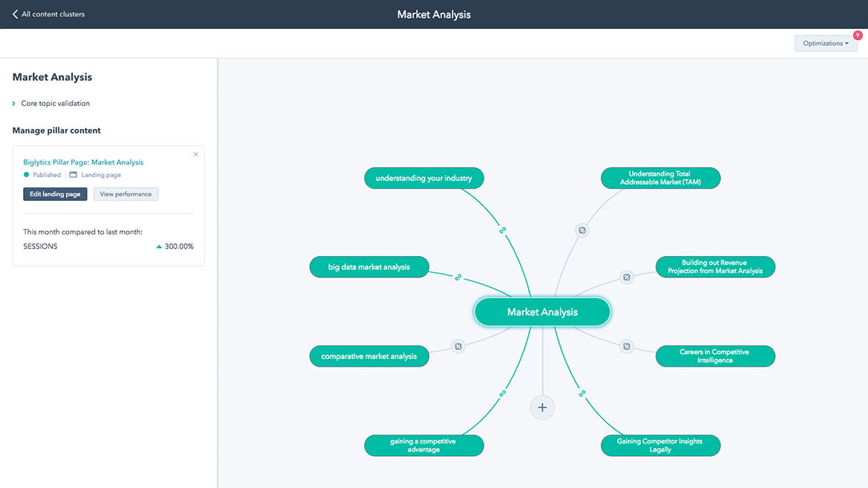Go back to All content clusters

coord(49,14)
